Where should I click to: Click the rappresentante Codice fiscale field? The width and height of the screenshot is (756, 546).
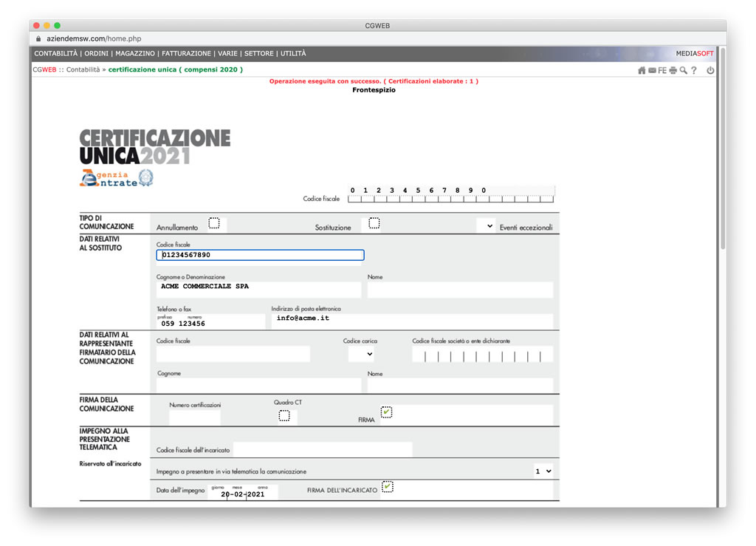coord(233,354)
